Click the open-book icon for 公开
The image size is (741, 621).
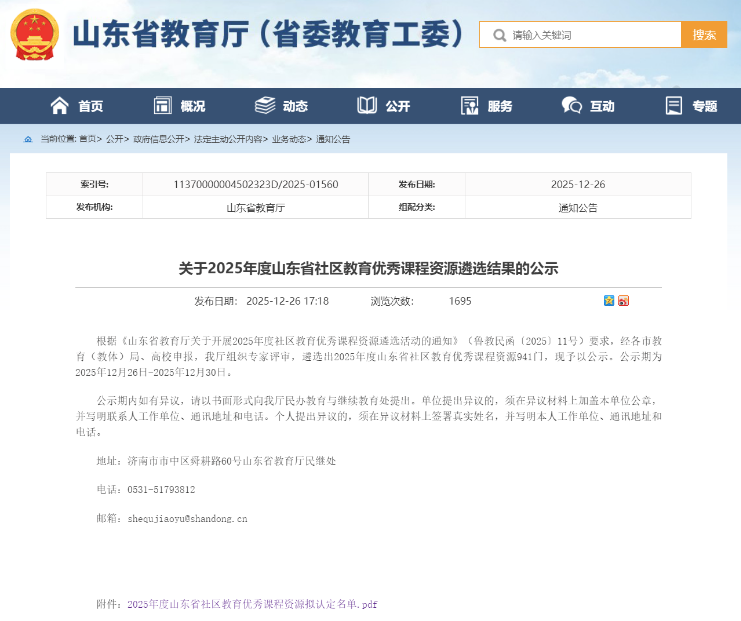(x=367, y=106)
